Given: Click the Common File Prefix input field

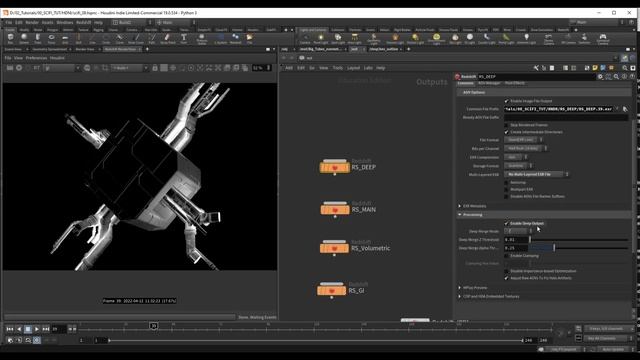Looking at the screenshot, I should (x=558, y=109).
